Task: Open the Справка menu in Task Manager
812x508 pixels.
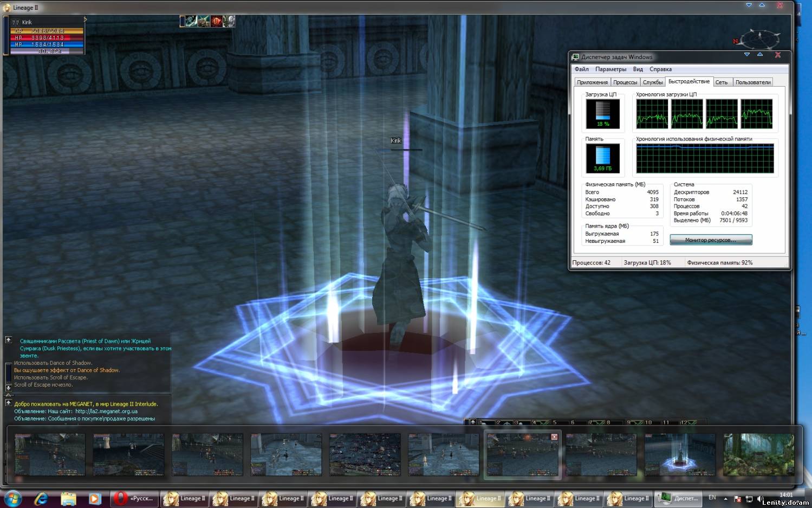Action: pos(660,69)
